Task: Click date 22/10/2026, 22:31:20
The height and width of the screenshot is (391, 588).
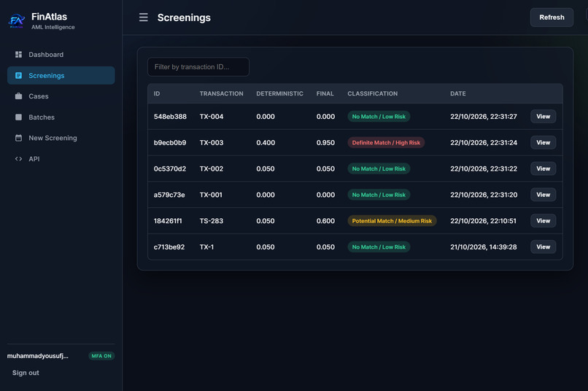Action: pos(484,195)
